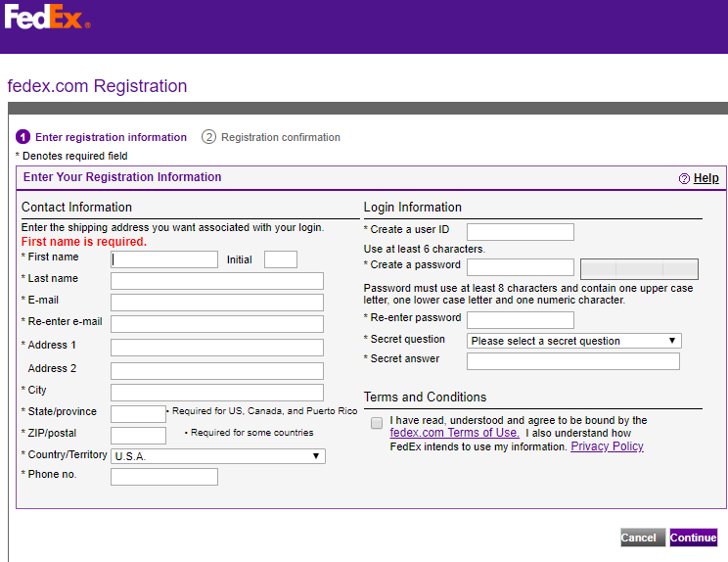This screenshot has height=562, width=728.
Task: Click the Re-enter password field
Action: coord(521,320)
